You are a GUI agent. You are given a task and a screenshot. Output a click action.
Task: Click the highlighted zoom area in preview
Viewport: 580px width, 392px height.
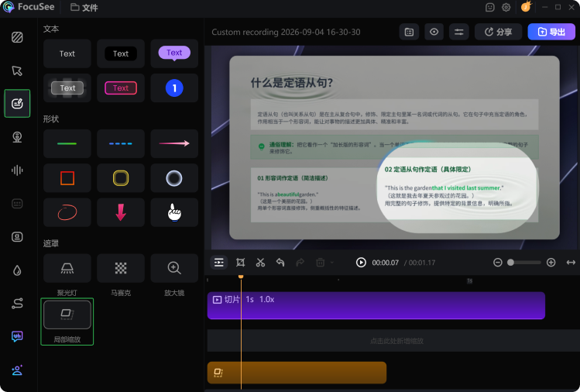(x=457, y=187)
